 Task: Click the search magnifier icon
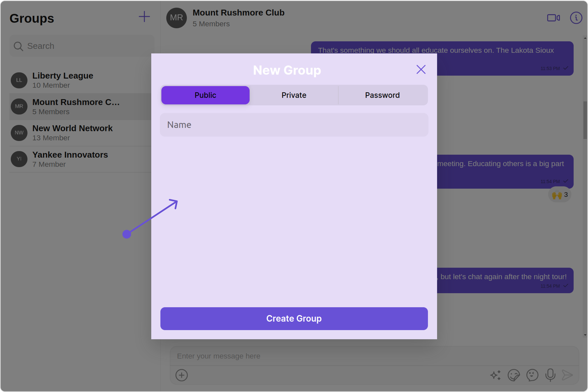click(18, 46)
